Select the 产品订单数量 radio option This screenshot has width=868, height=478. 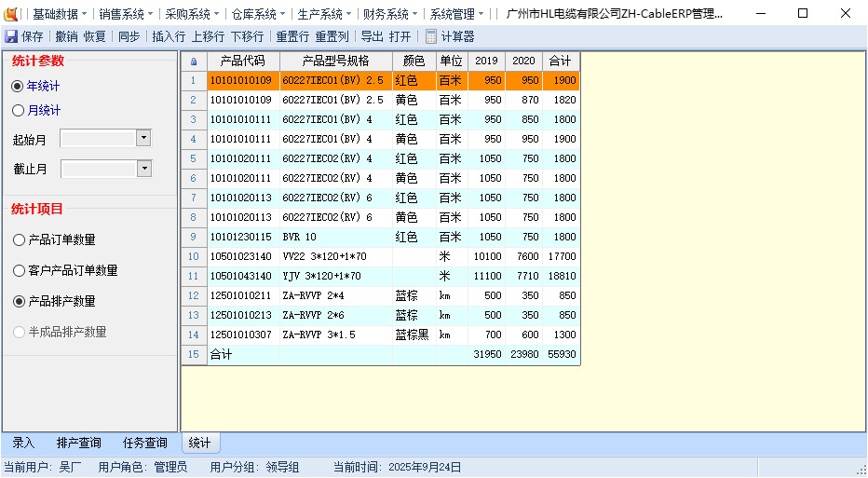(x=19, y=239)
